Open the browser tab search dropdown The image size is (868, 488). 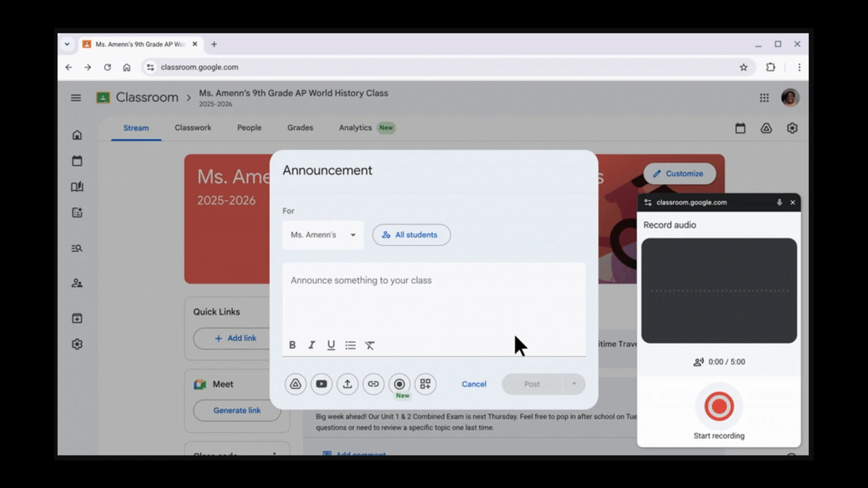(x=67, y=44)
